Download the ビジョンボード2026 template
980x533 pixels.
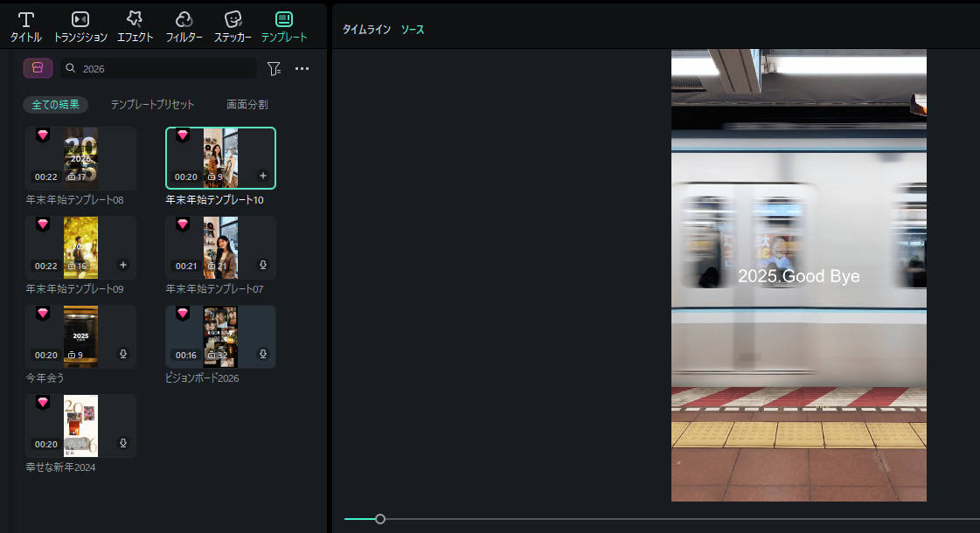263,354
